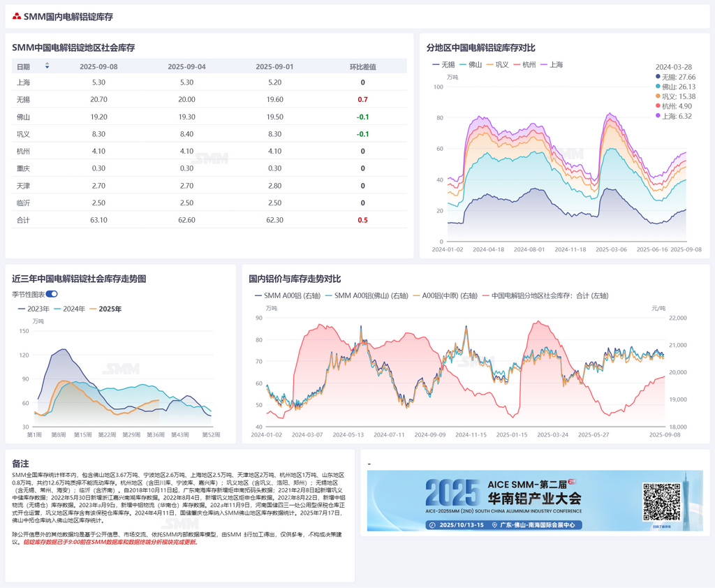Click the SMM red logo icon
This screenshot has height=588, width=715.
17,17
